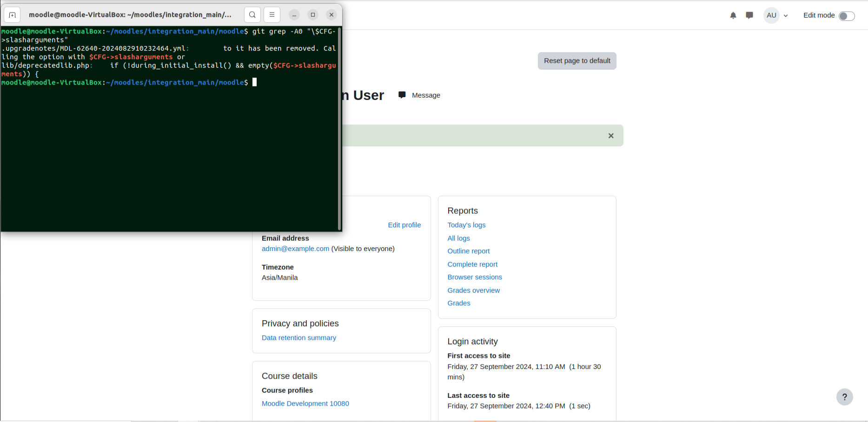Screen dimensions: 868x422
Task: Open the terminal hamburger menu
Action: (272, 15)
